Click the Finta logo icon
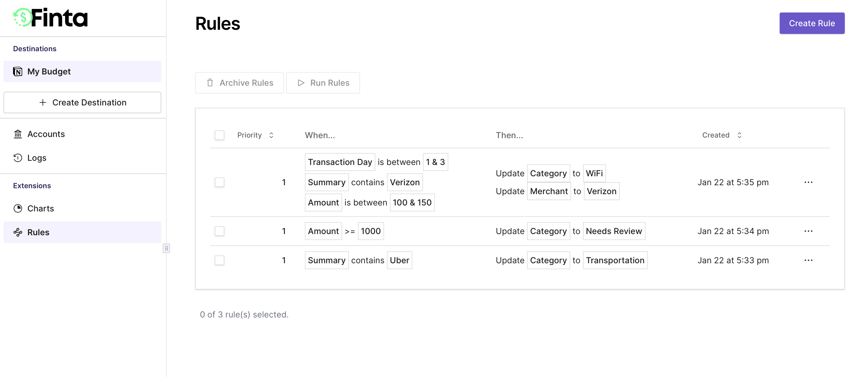Image resolution: width=868 pixels, height=377 pixels. pos(22,18)
